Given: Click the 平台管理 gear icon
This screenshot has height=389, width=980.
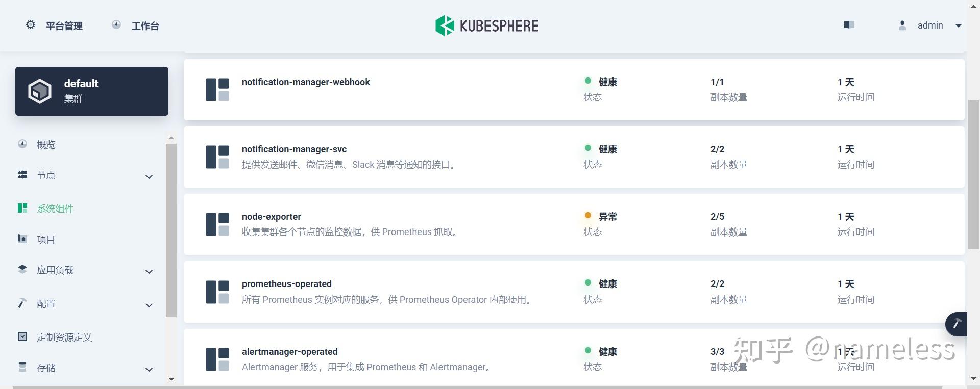Looking at the screenshot, I should [x=30, y=24].
